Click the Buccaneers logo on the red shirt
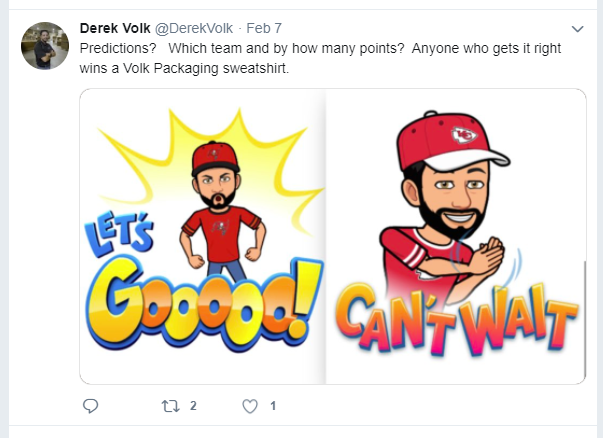 tap(220, 227)
